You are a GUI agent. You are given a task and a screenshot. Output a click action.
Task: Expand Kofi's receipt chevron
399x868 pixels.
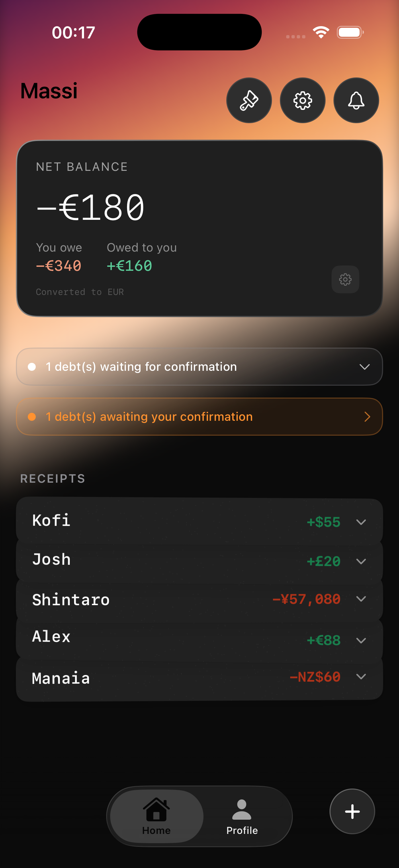click(361, 522)
